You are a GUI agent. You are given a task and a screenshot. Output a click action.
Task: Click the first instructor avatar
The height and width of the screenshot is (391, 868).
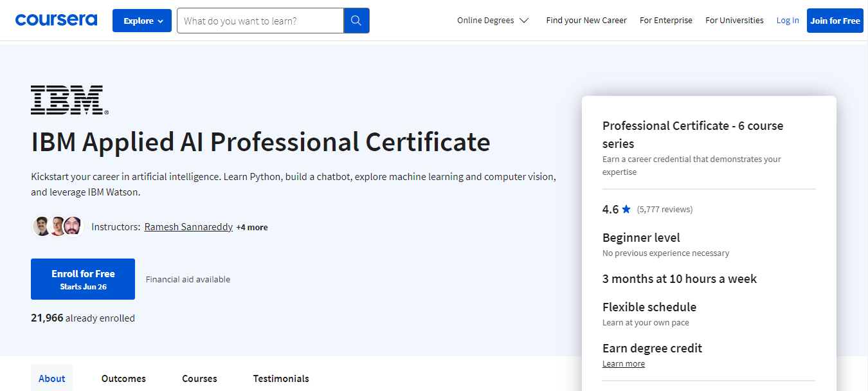click(x=42, y=226)
